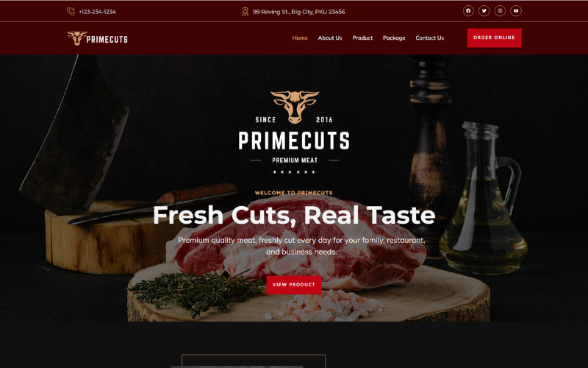Screen dimensions: 588x368
Task: Click the Fresh Cuts, Real Taste heading
Action: (294, 215)
